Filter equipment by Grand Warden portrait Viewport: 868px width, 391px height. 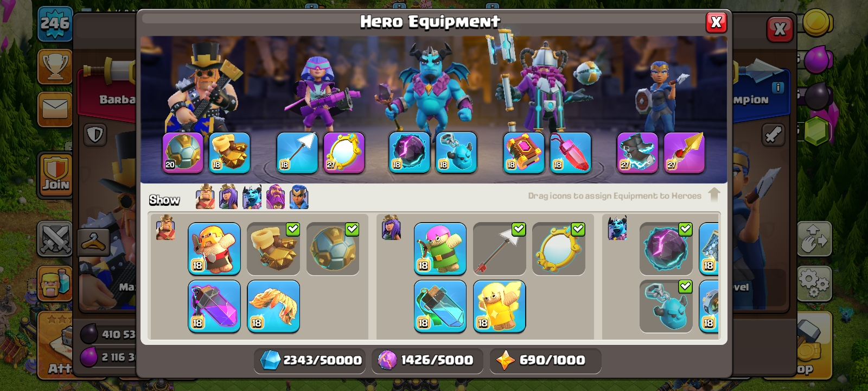click(x=276, y=197)
